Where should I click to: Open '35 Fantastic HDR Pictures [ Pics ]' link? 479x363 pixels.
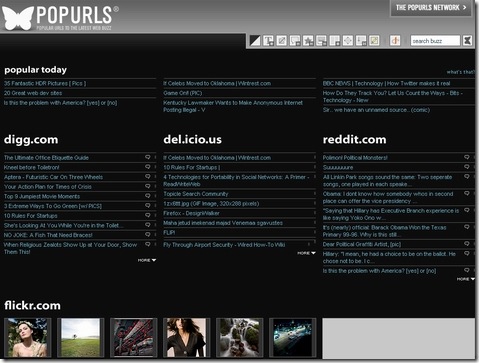click(x=45, y=83)
